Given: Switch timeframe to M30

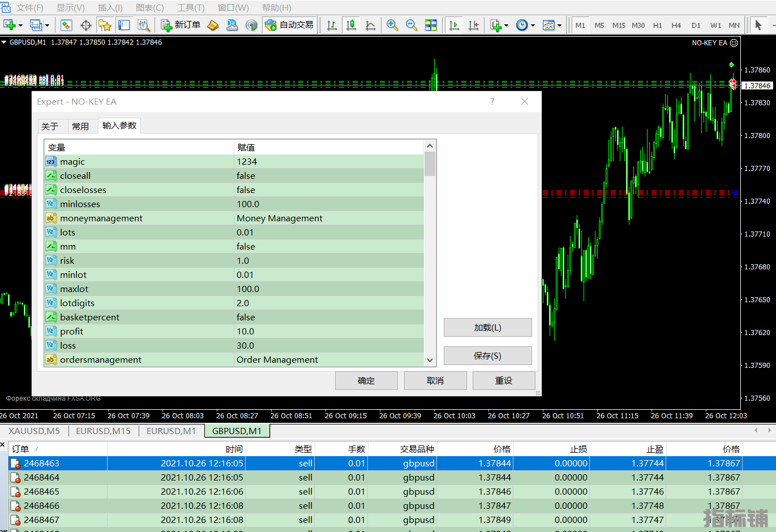Looking at the screenshot, I should 638,25.
